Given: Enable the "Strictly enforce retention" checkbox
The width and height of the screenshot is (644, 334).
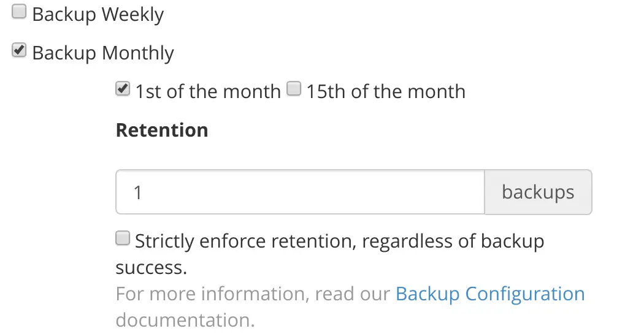Looking at the screenshot, I should pyautogui.click(x=123, y=238).
